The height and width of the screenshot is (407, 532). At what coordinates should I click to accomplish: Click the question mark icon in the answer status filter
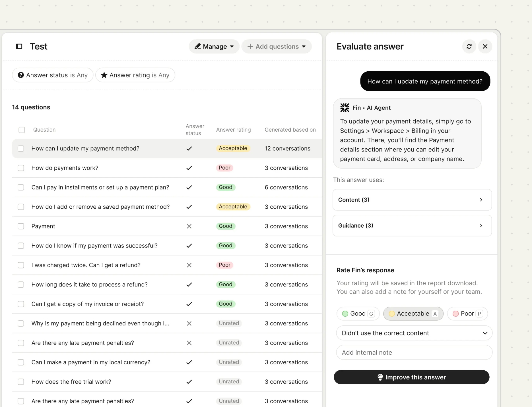pyautogui.click(x=21, y=75)
